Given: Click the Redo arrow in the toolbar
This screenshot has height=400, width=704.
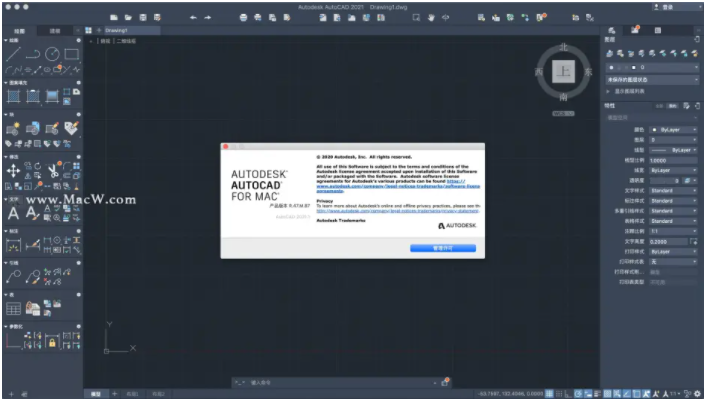Looking at the screenshot, I should [x=207, y=18].
